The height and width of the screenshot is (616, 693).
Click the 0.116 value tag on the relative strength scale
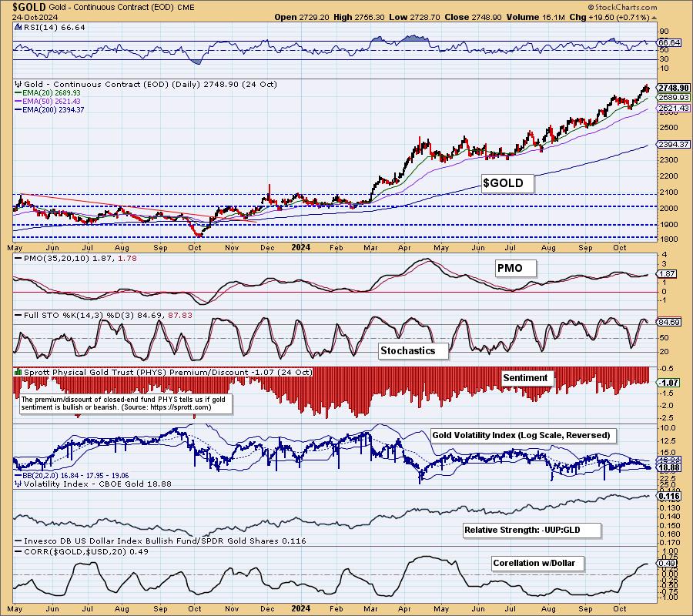[669, 496]
